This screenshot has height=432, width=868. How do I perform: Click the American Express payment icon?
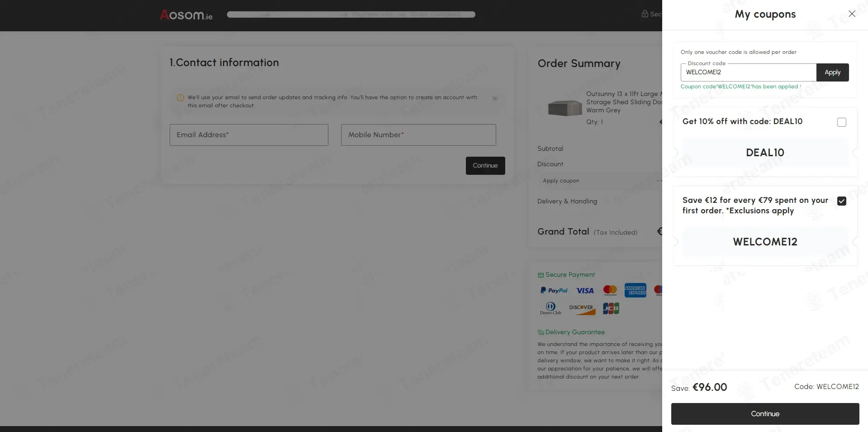(635, 290)
